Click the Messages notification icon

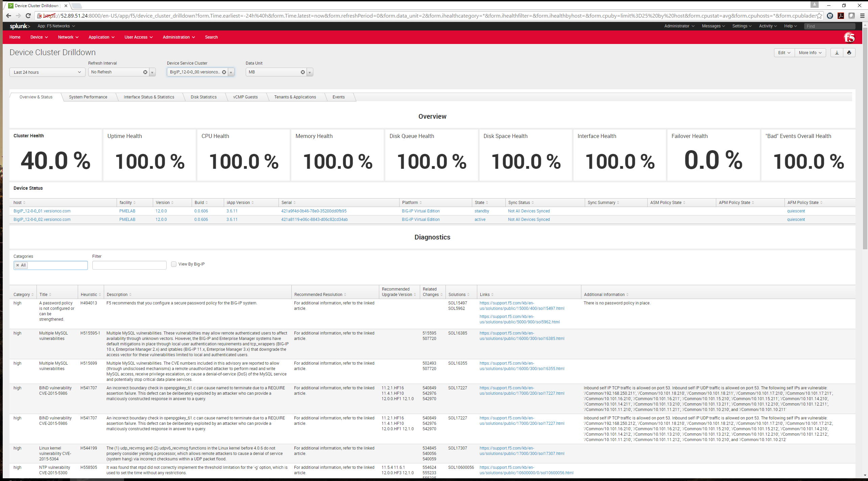tap(711, 25)
